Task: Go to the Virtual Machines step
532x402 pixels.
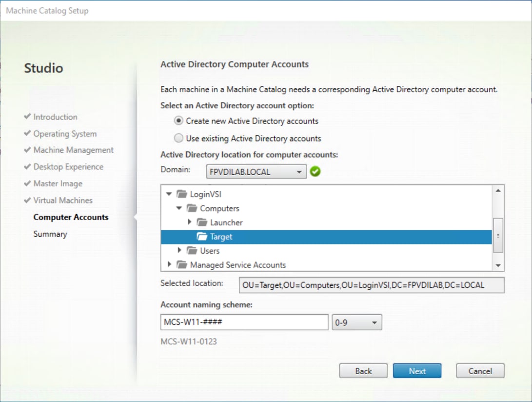Action: 63,201
